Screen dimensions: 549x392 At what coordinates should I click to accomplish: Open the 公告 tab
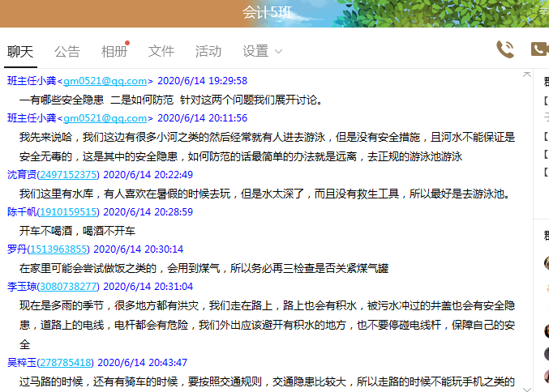(67, 51)
